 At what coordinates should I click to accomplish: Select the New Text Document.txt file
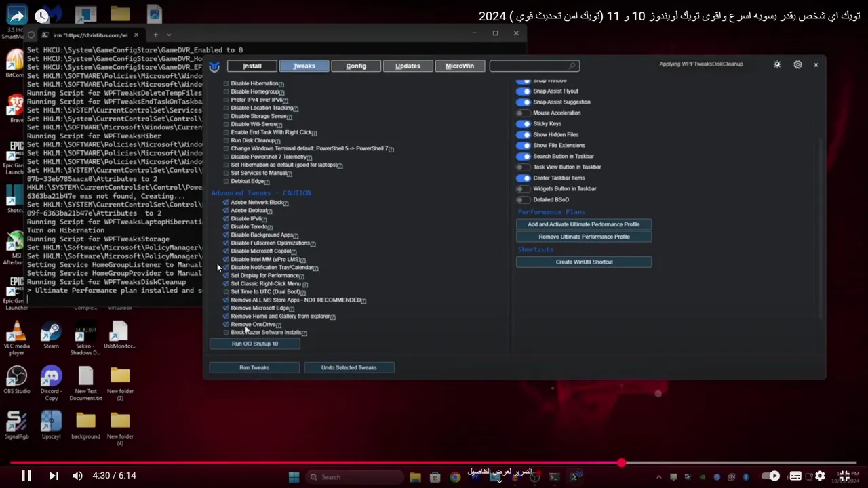[85, 384]
